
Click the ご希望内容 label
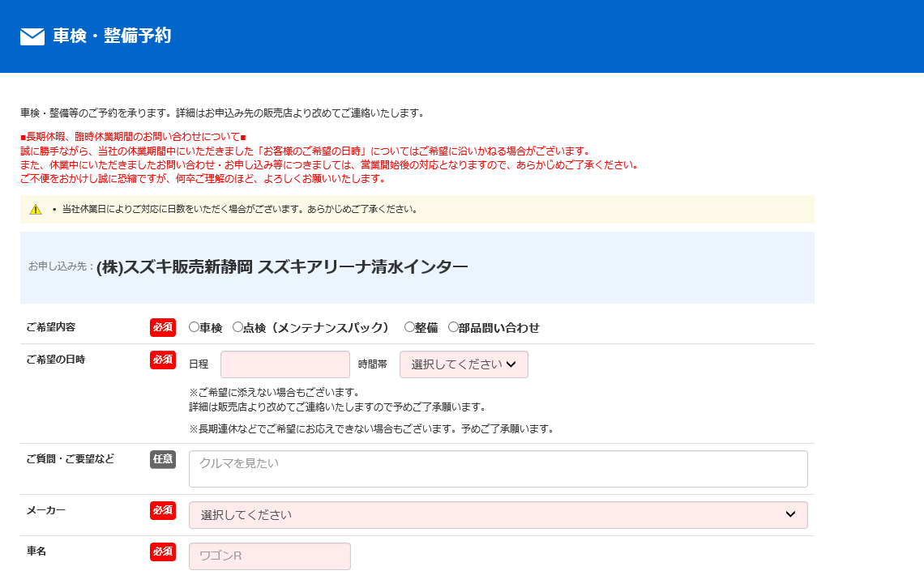[51, 327]
